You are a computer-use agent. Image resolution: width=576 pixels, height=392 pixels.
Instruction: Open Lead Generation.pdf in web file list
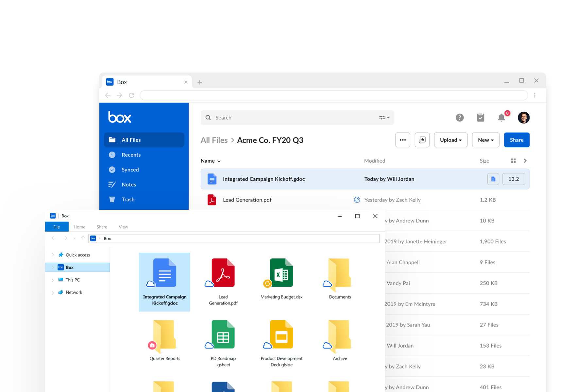pyautogui.click(x=247, y=200)
